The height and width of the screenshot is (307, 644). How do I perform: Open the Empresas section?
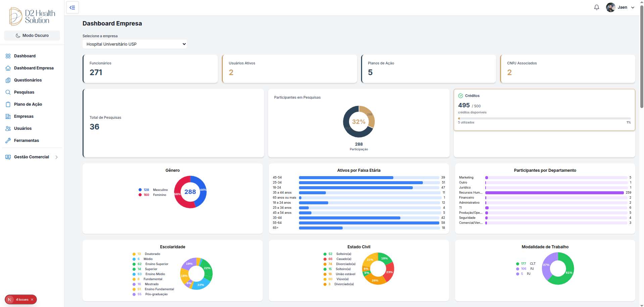coord(23,116)
